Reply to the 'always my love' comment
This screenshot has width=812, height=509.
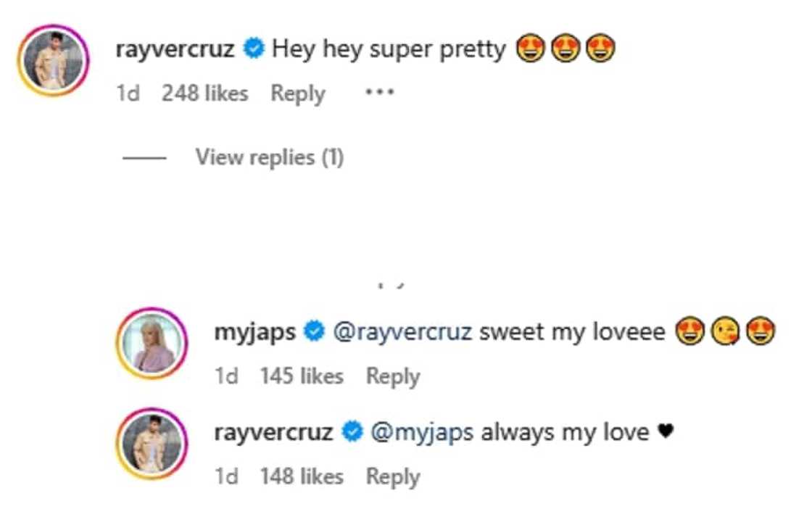(x=393, y=476)
